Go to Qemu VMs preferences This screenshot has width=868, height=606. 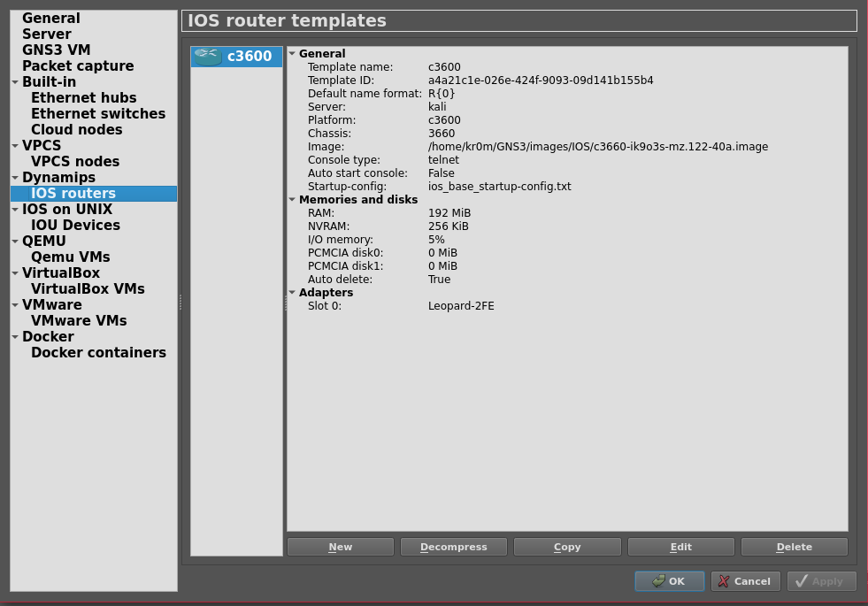coord(70,257)
